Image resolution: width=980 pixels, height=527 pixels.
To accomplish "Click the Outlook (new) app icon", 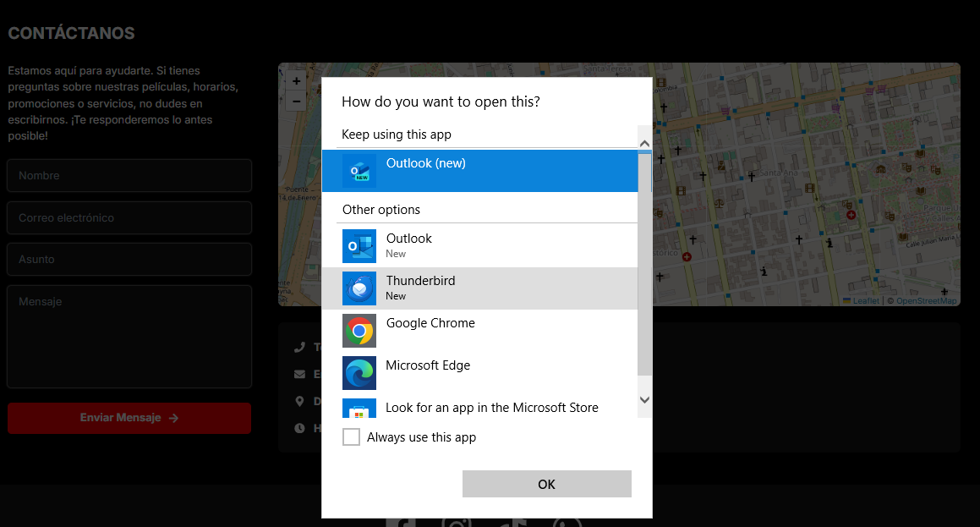I will coord(359,171).
